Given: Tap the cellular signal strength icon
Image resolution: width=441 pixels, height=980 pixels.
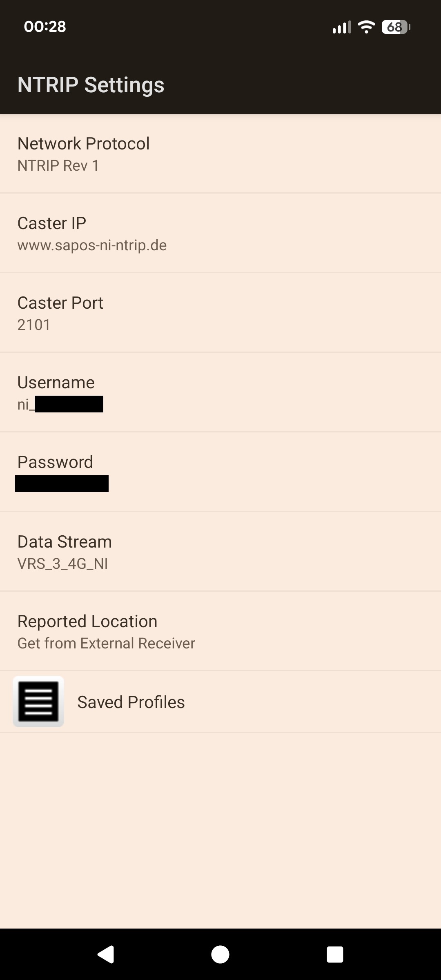Looking at the screenshot, I should tap(342, 27).
